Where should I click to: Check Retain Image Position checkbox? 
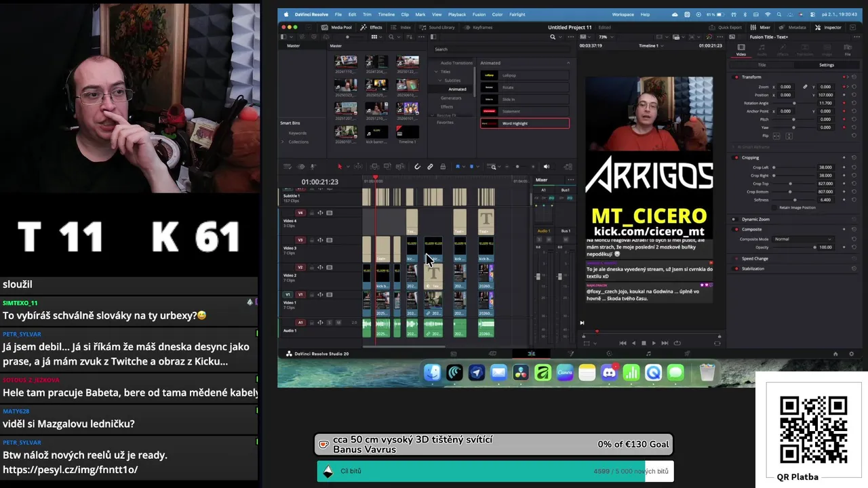pos(776,207)
